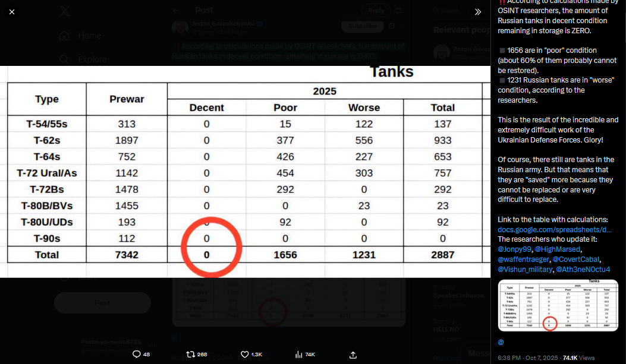
Task: Click the 'Tanks' title of the enlarged table
Action: tap(392, 72)
